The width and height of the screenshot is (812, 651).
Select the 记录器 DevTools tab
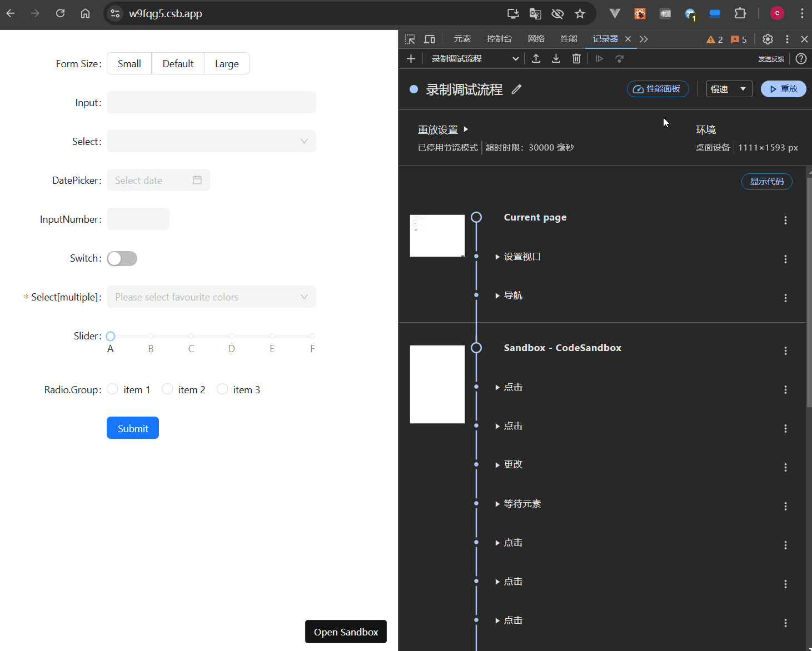point(605,39)
